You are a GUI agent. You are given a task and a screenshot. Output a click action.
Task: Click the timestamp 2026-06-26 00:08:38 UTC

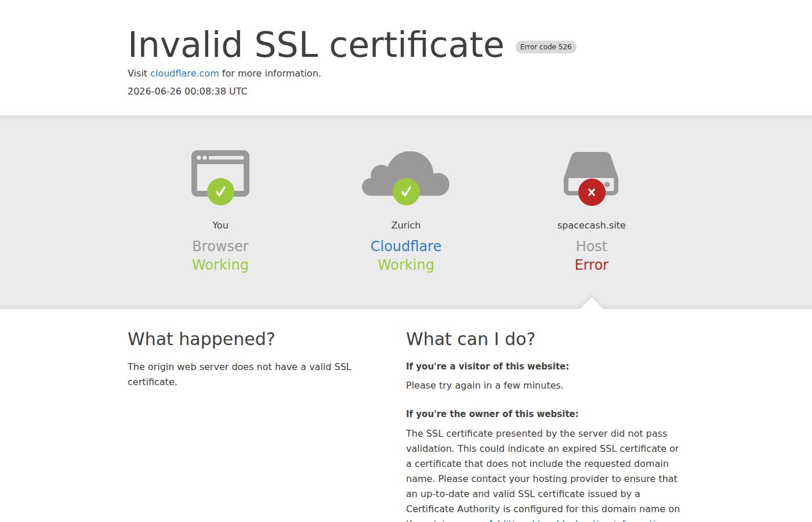(187, 91)
